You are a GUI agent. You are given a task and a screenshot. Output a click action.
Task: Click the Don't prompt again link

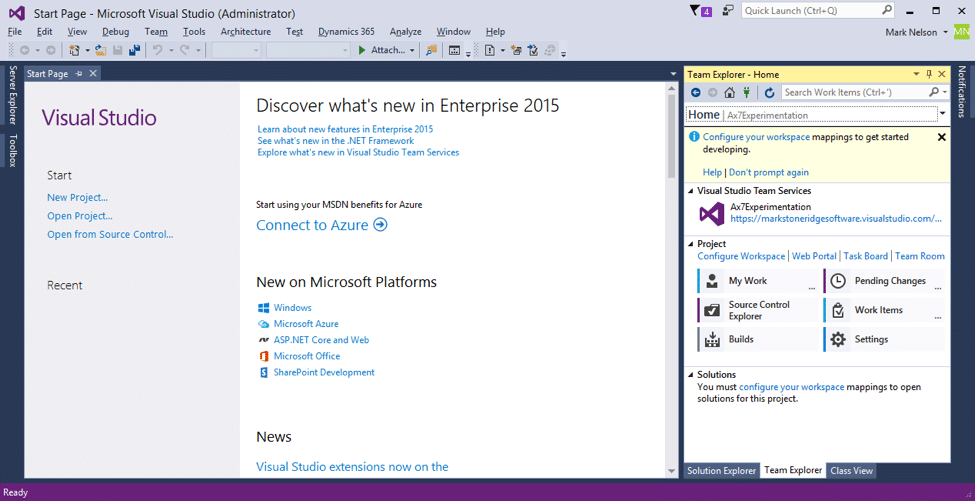pyautogui.click(x=769, y=172)
